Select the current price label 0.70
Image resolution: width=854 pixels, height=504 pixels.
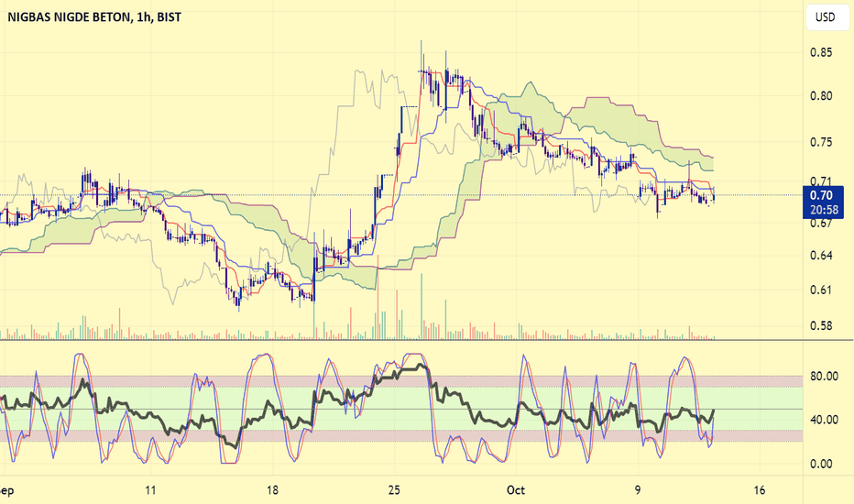click(x=821, y=195)
